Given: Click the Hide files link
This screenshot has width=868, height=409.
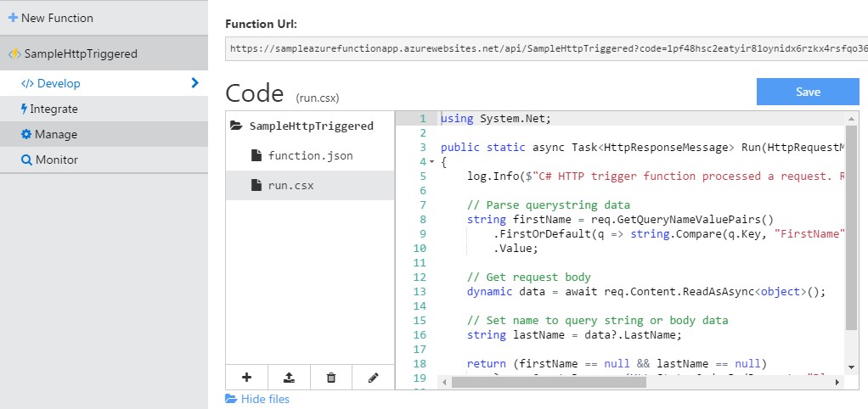Looking at the screenshot, I should tap(257, 399).
